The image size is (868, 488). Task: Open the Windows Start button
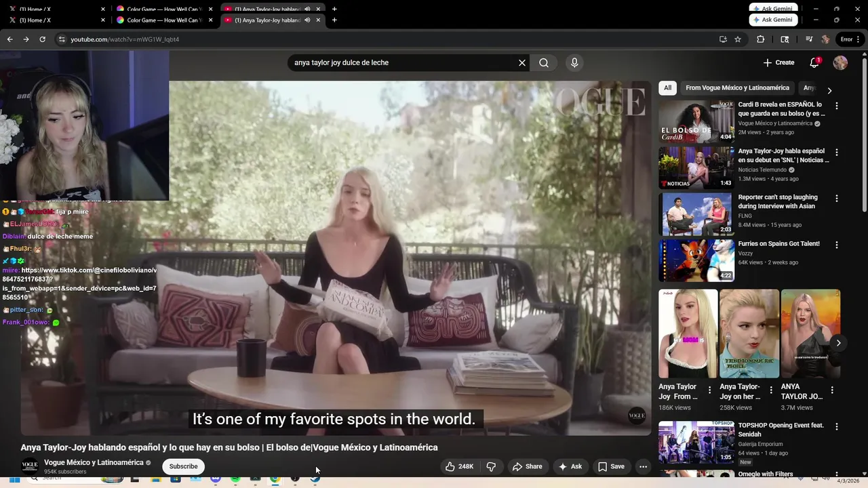pos(14,479)
